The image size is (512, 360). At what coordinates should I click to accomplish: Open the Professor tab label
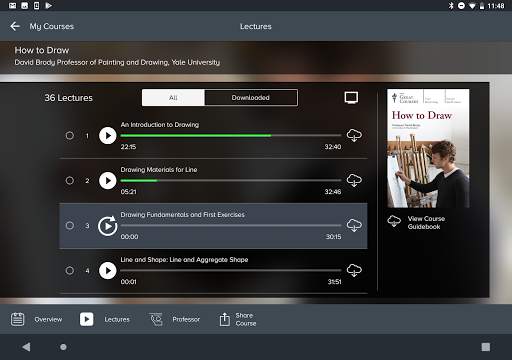point(186,319)
